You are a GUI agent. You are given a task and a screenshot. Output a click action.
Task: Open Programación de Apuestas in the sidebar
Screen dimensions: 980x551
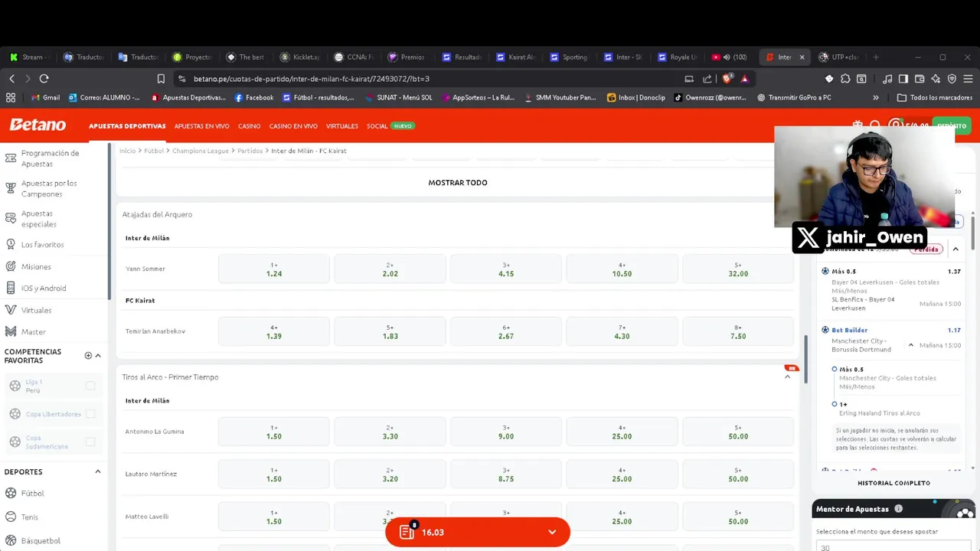click(x=50, y=158)
